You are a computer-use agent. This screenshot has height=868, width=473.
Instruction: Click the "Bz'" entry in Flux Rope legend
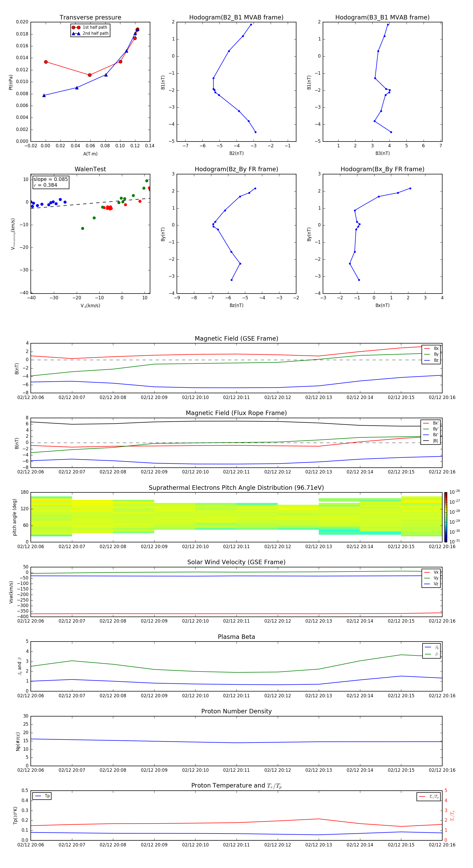(x=431, y=435)
